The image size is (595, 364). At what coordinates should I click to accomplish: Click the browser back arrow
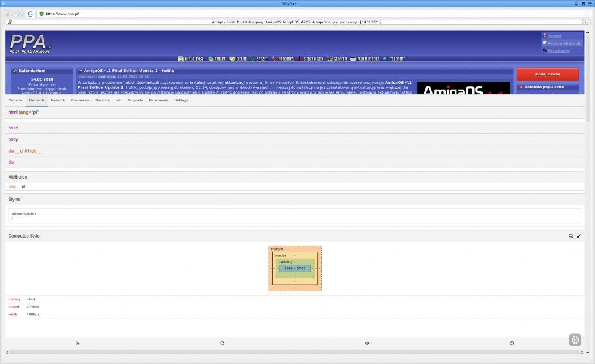pyautogui.click(x=8, y=14)
